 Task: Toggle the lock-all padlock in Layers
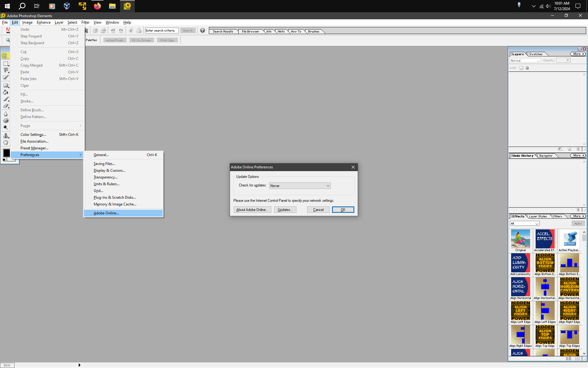pos(527,68)
